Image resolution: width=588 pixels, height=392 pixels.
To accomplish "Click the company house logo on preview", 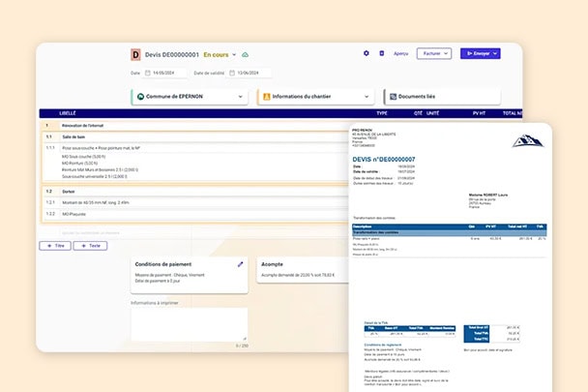I will (528, 141).
